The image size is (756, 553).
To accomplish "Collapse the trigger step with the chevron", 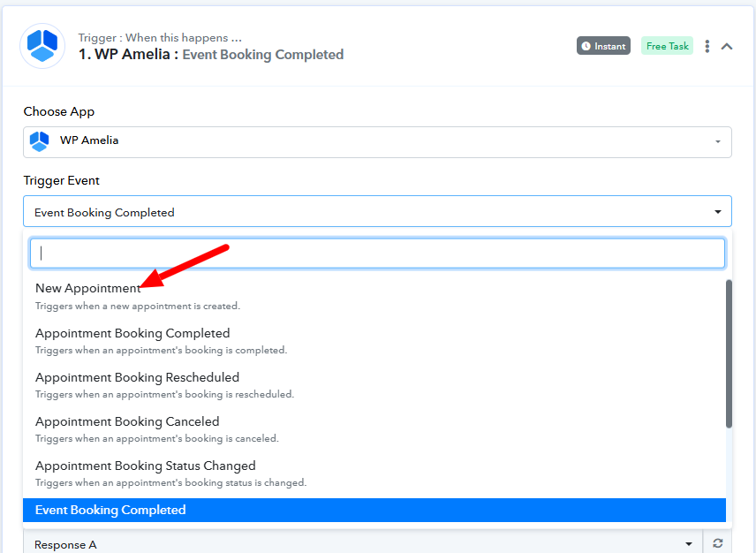I will 727,46.
